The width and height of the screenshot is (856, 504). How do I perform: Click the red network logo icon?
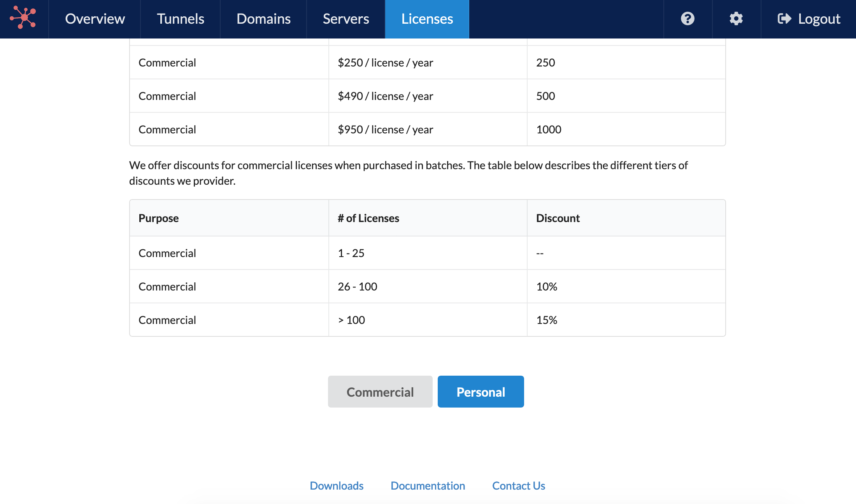23,18
